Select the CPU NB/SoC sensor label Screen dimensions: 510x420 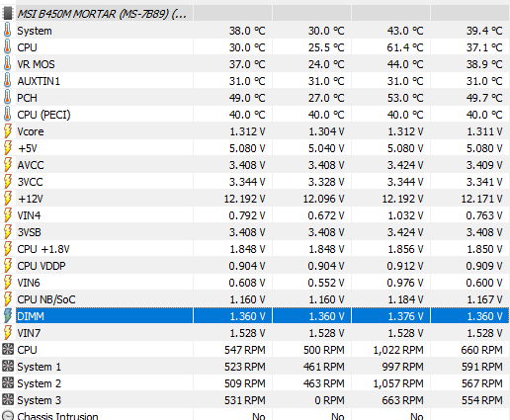pos(46,299)
